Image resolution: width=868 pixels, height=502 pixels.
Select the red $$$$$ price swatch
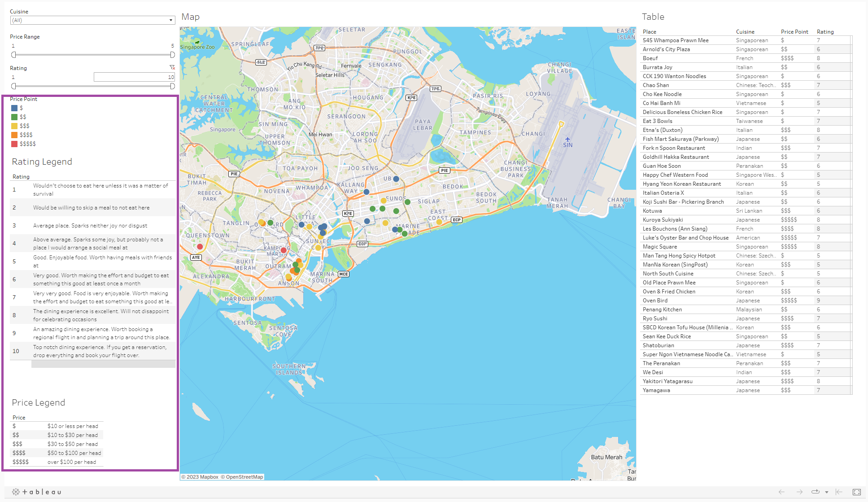[14, 144]
